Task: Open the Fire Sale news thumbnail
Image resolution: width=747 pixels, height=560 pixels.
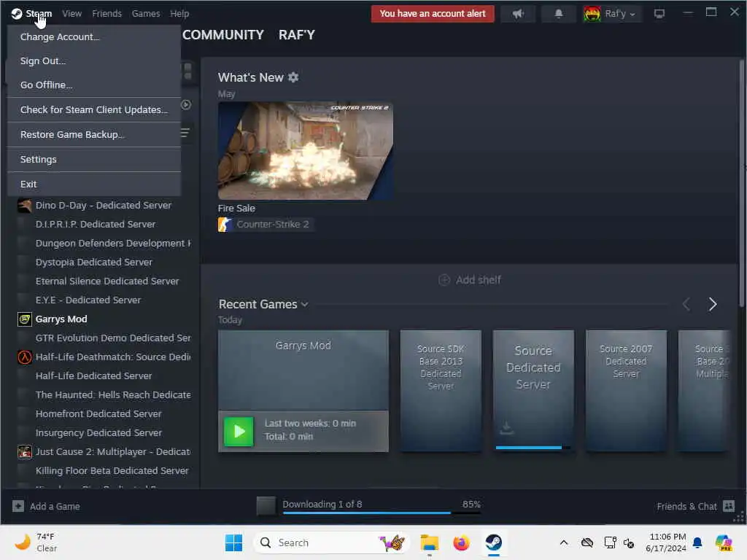Action: pyautogui.click(x=306, y=150)
